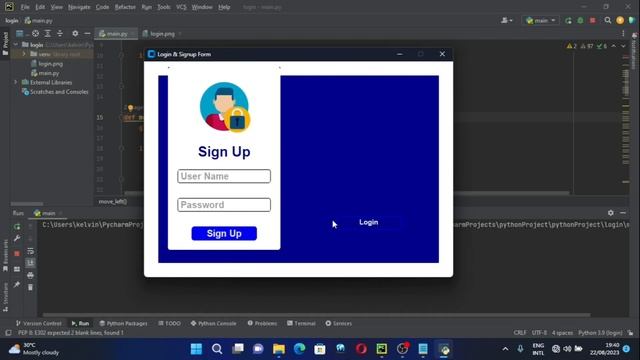The width and height of the screenshot is (640, 360).
Task: Collapse the login project root folder
Action: [16, 44]
